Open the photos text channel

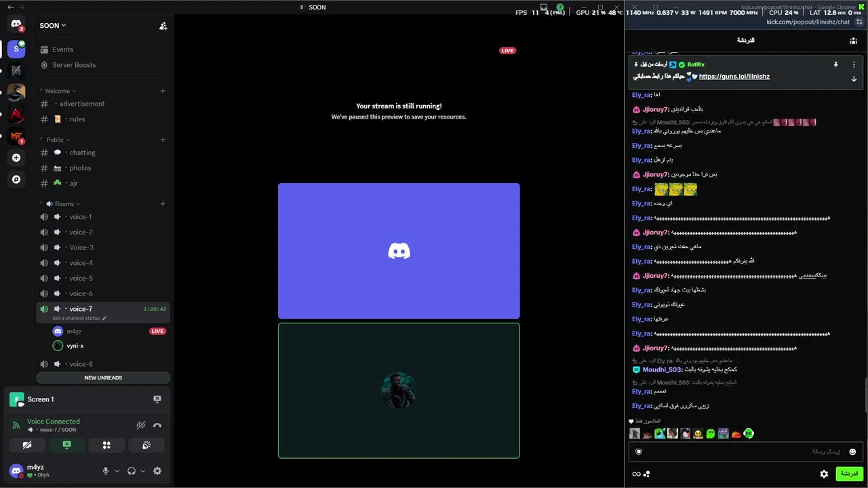103,168
